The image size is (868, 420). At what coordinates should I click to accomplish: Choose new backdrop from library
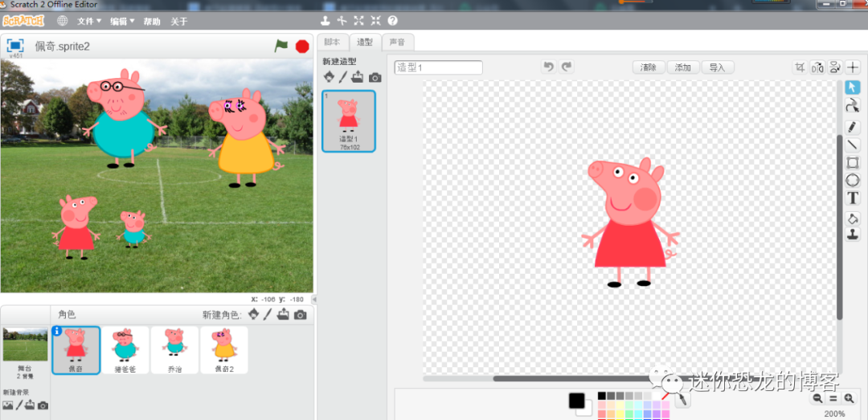pyautogui.click(x=7, y=405)
